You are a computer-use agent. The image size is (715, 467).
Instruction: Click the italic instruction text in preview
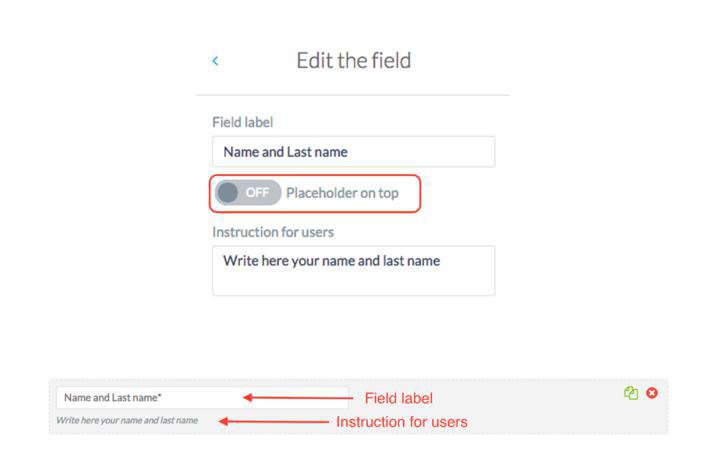tap(127, 420)
